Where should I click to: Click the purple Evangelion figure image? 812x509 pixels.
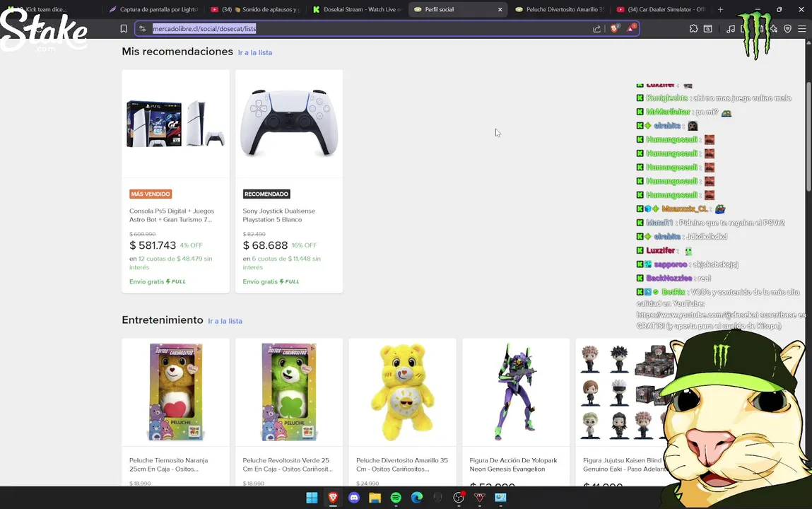click(x=514, y=392)
